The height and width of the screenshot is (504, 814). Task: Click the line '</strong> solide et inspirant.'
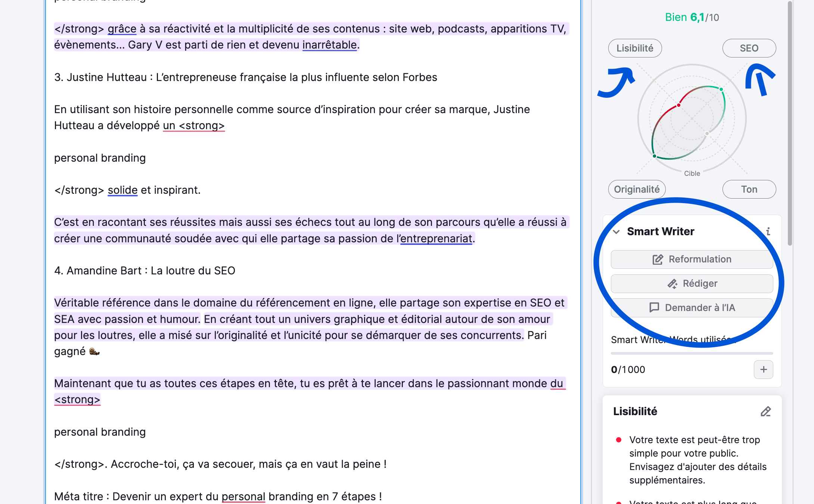tap(127, 190)
